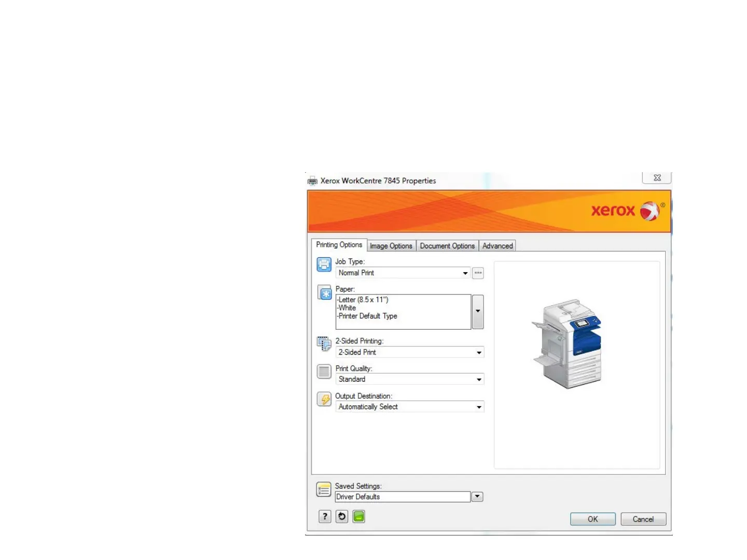Click the green status button
Screen dimensions: 747x560
(358, 516)
